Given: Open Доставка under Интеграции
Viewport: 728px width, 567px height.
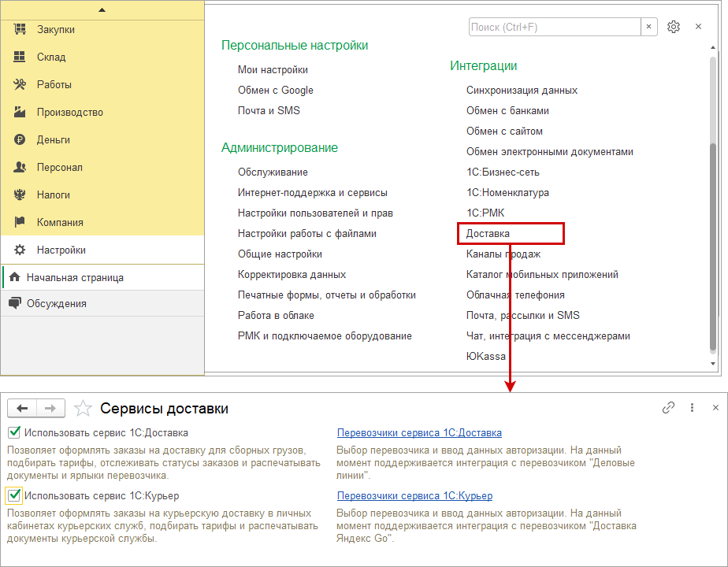Looking at the screenshot, I should pyautogui.click(x=488, y=233).
